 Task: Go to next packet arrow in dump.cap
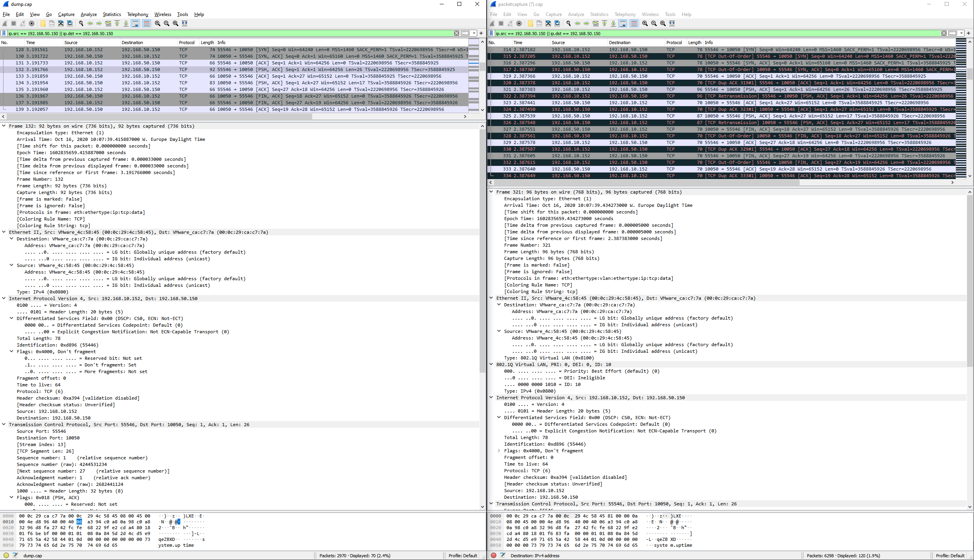(99, 23)
